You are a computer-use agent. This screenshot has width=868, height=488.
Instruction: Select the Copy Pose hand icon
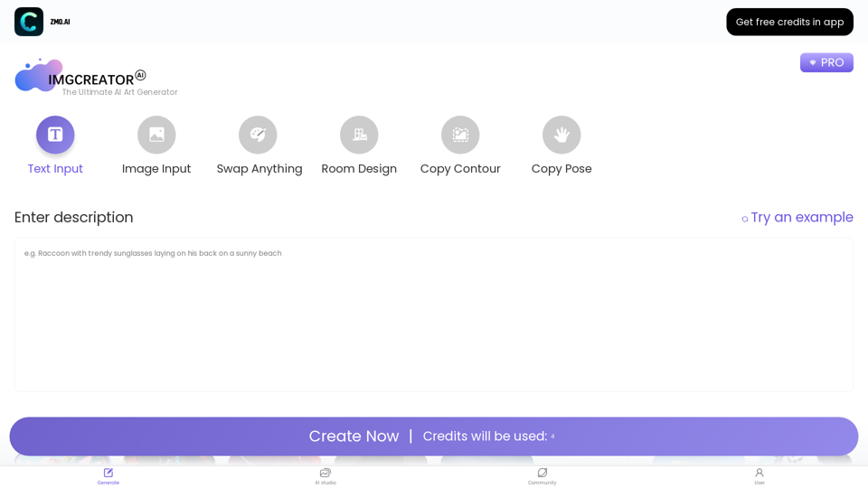click(x=561, y=135)
